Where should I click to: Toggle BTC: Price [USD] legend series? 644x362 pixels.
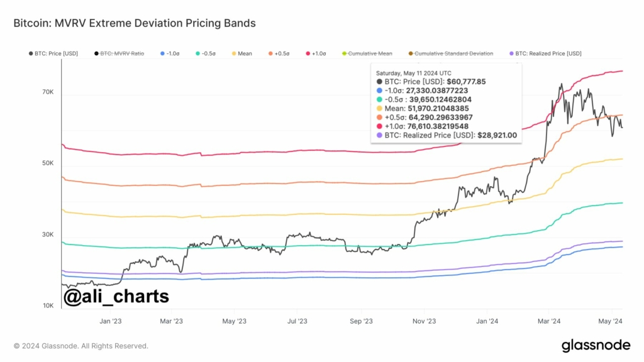[53, 53]
